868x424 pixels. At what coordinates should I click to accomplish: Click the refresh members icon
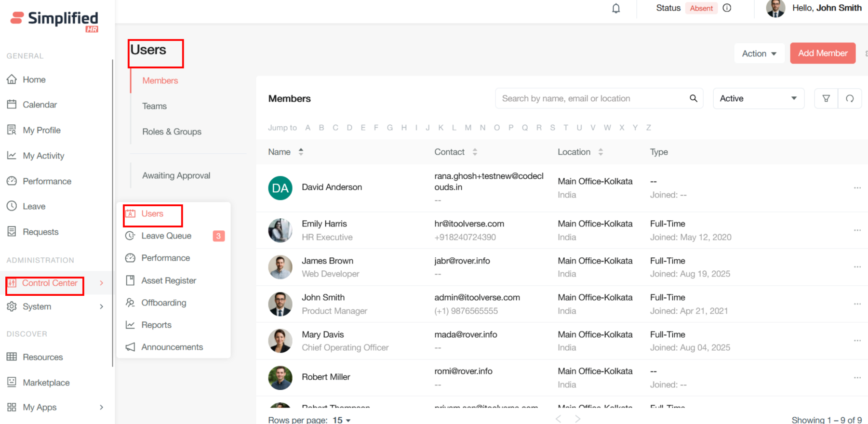pyautogui.click(x=850, y=98)
